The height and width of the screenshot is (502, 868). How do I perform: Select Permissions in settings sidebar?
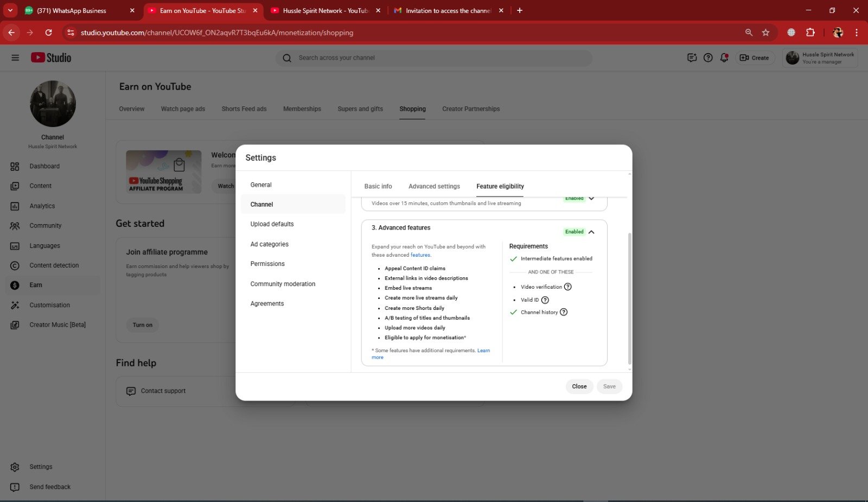coord(267,264)
